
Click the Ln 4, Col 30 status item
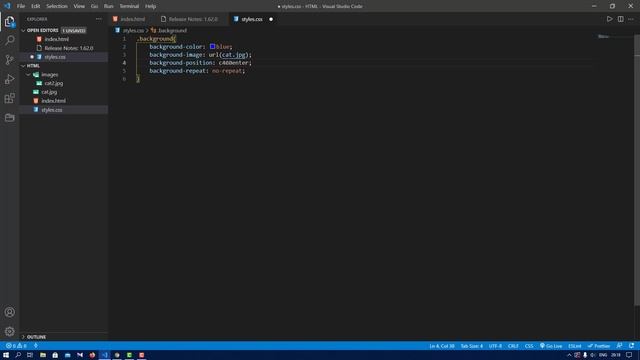point(442,346)
